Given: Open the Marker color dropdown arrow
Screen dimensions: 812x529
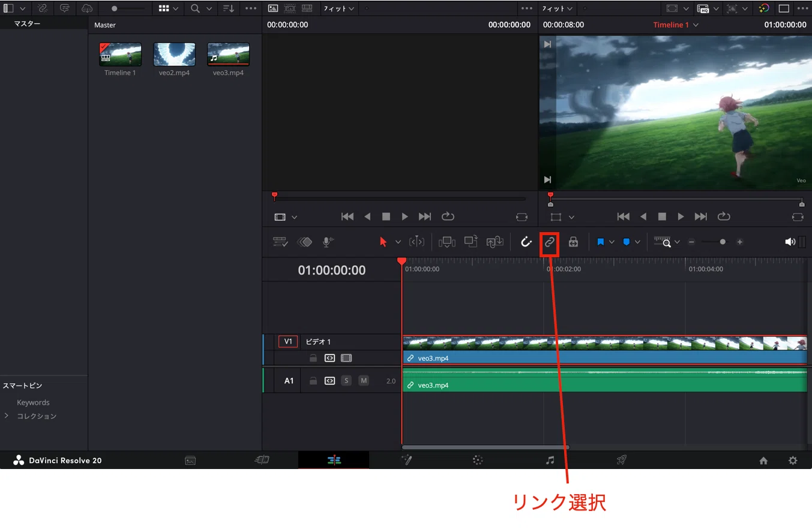Looking at the screenshot, I should [x=637, y=242].
